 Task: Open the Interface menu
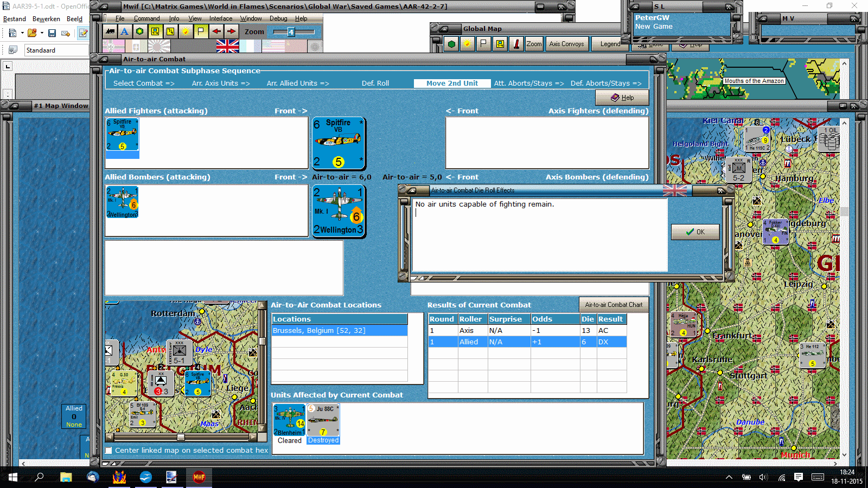pos(221,18)
